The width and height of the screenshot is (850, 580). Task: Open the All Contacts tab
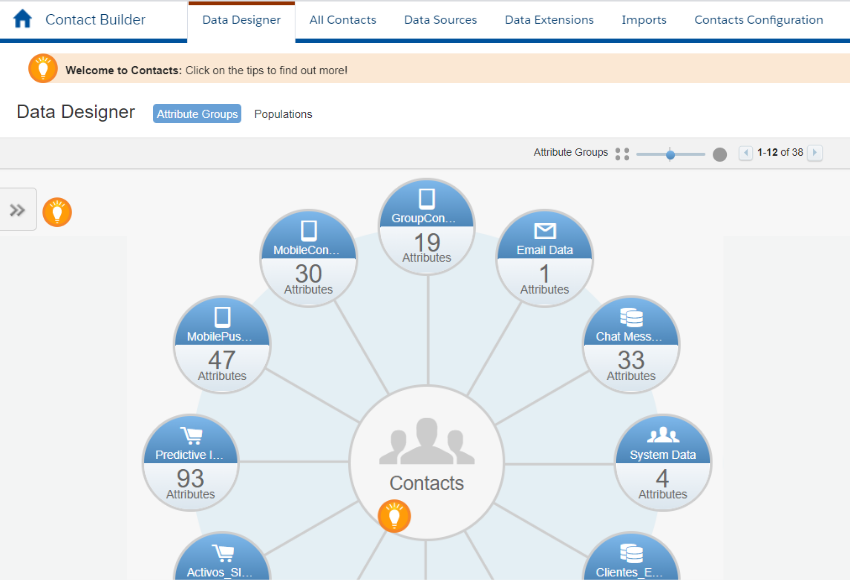(x=343, y=20)
